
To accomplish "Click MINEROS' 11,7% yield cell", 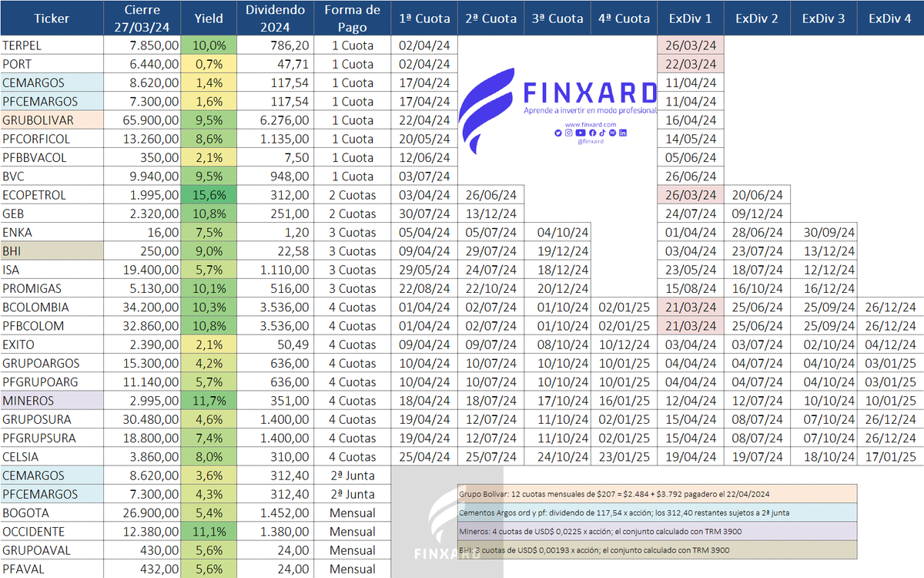I will click(209, 401).
